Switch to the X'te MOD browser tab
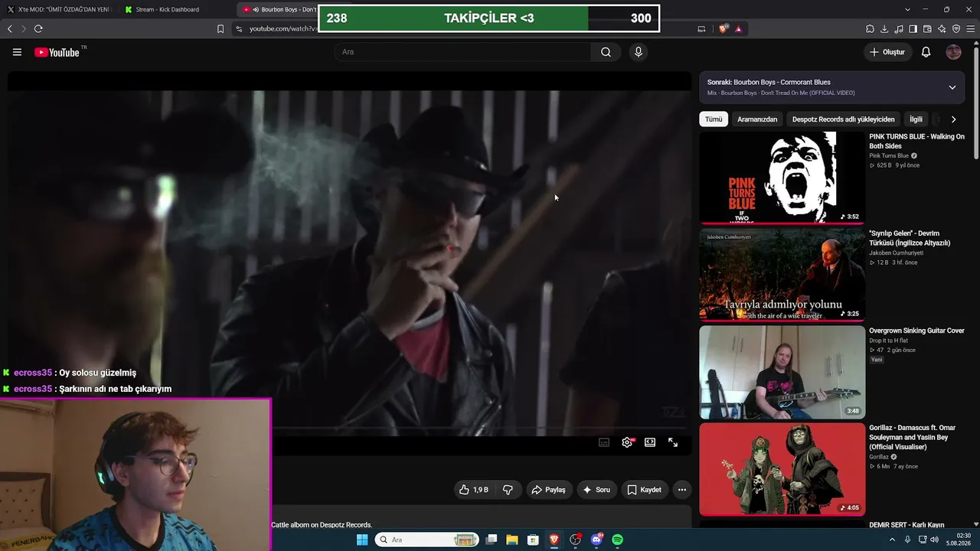 58,9
